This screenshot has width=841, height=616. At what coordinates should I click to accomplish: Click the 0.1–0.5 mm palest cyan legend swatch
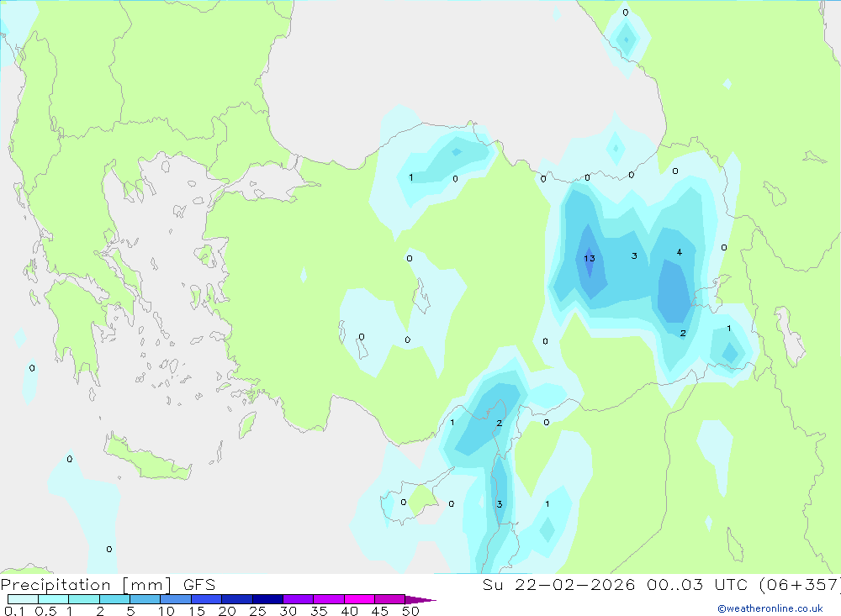[23, 599]
